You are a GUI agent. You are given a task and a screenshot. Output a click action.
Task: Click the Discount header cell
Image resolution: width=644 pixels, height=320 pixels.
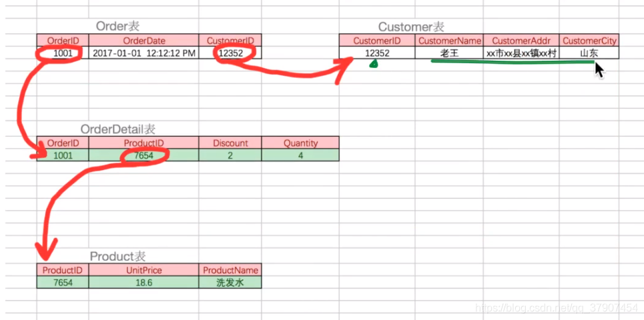point(230,143)
